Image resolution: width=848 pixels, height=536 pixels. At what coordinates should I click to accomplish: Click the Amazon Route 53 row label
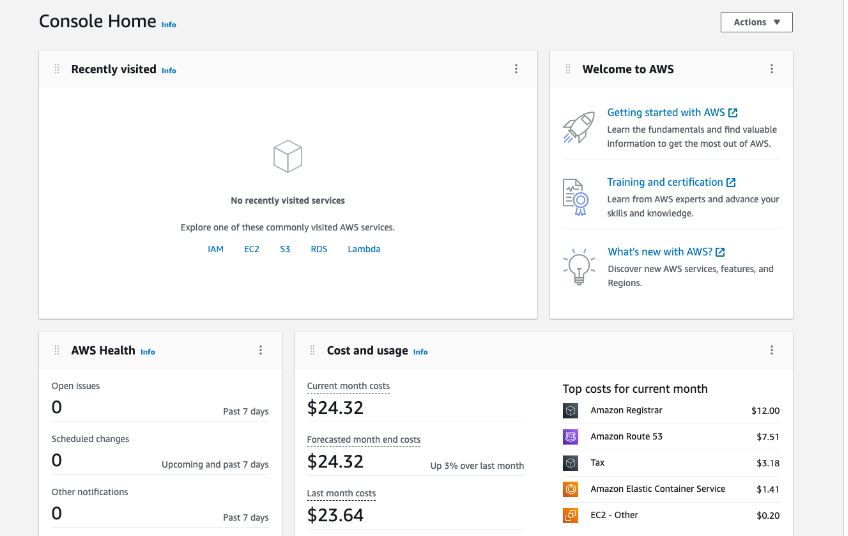click(626, 436)
